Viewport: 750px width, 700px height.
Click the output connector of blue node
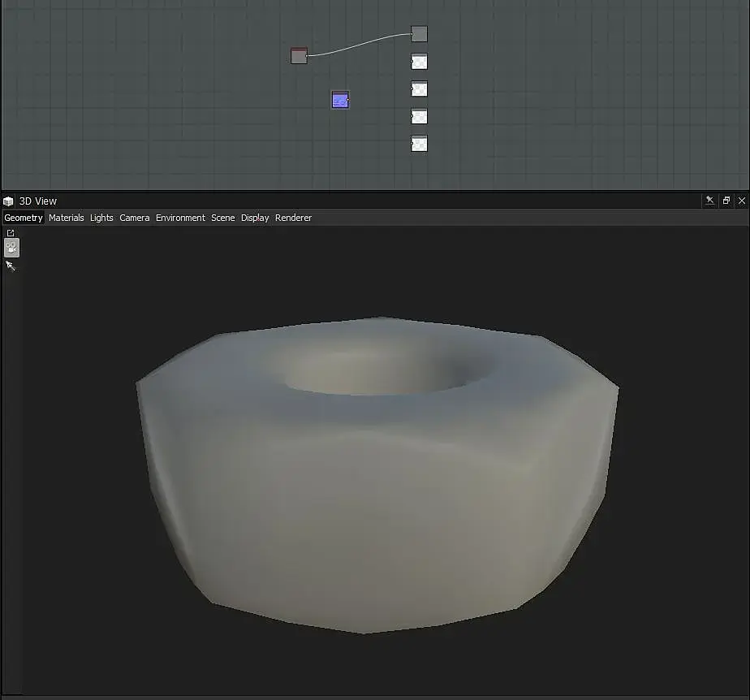point(347,100)
